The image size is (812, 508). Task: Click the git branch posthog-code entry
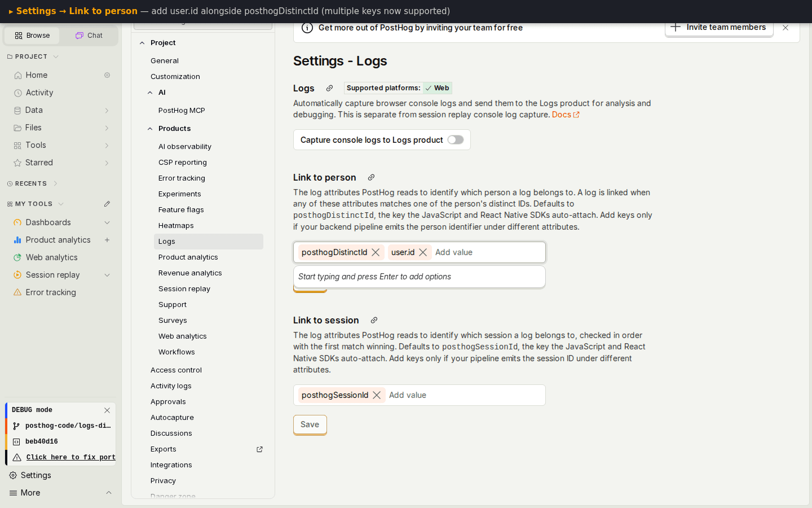coord(61,426)
